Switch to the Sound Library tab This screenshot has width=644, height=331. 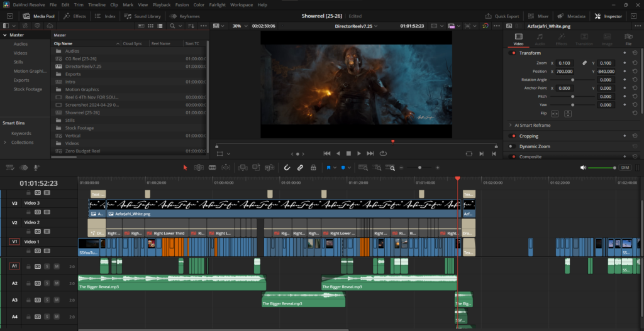pyautogui.click(x=146, y=16)
